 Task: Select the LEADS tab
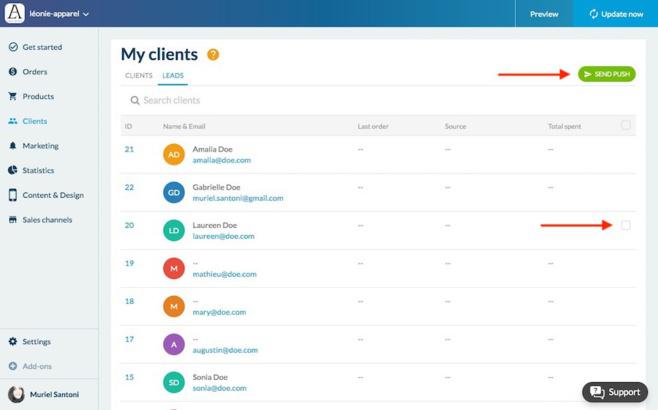click(x=173, y=76)
